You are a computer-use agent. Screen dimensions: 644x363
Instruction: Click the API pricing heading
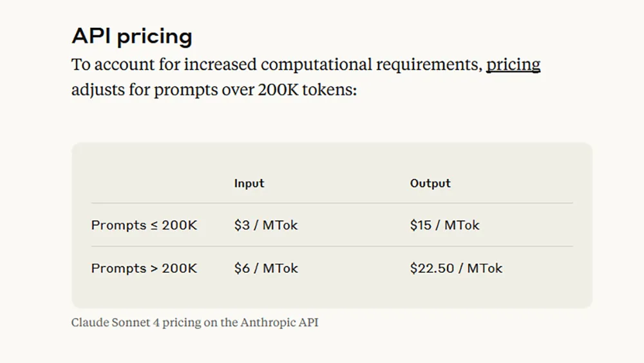[x=131, y=36]
